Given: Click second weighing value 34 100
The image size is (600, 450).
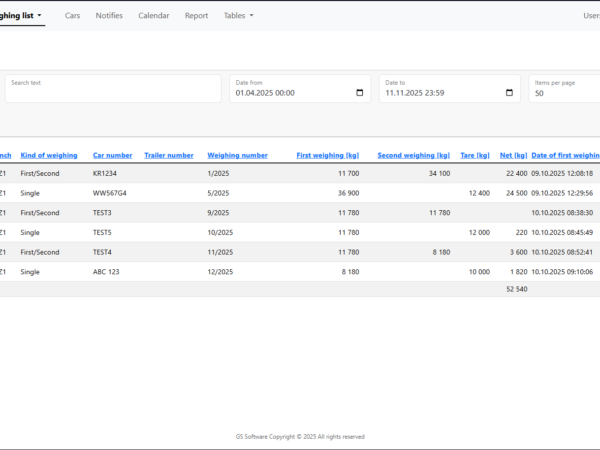Looking at the screenshot, I should click(x=439, y=173).
